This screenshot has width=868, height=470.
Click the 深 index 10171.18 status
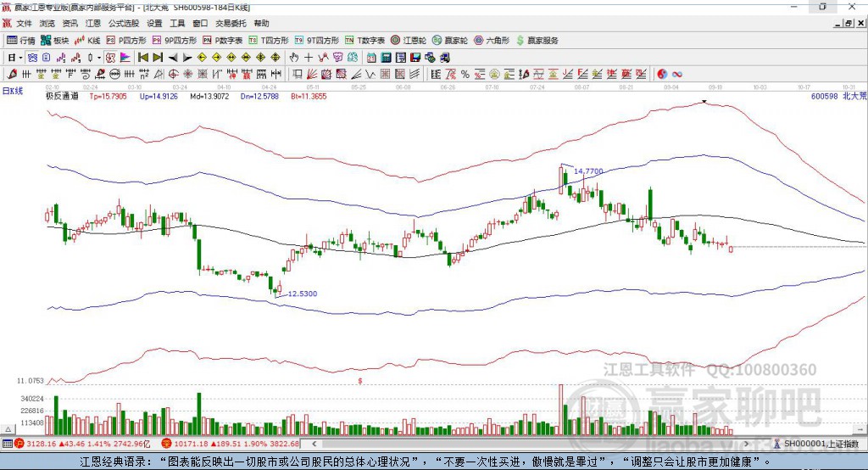click(x=231, y=444)
